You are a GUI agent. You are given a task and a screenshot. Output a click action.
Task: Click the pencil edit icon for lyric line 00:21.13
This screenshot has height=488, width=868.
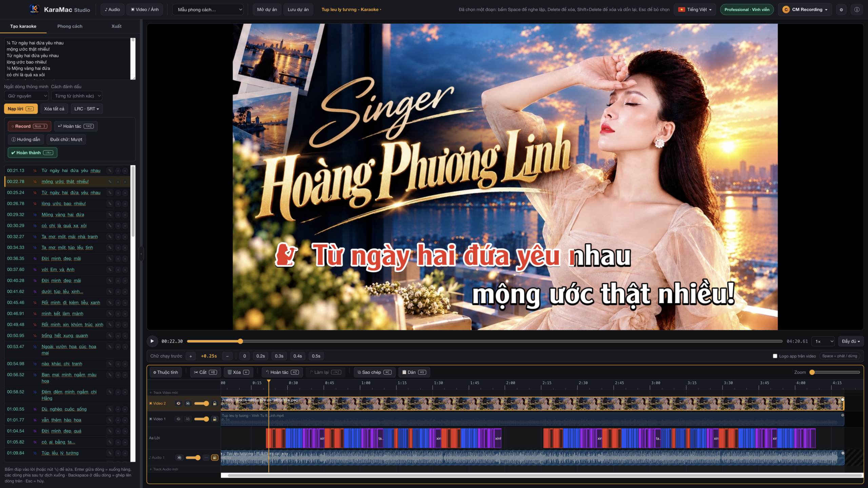click(110, 171)
